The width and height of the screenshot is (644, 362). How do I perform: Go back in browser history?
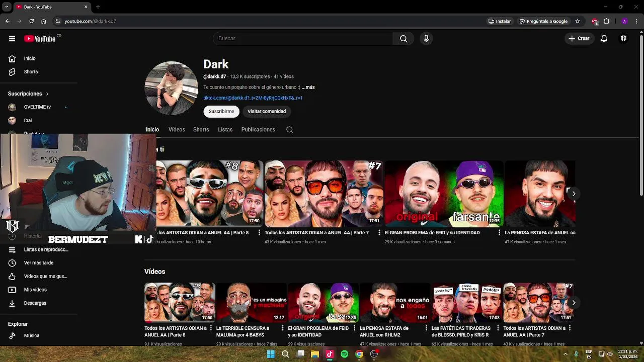pos(7,21)
